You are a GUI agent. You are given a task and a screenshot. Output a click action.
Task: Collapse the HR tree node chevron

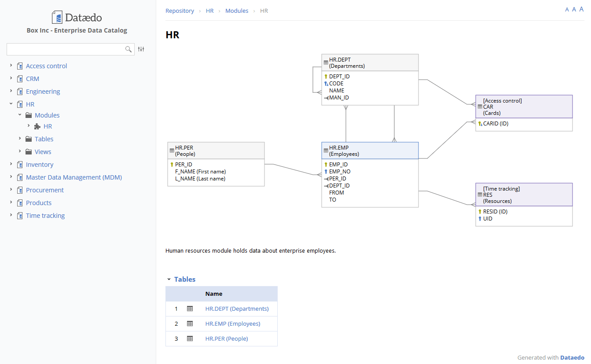point(11,104)
